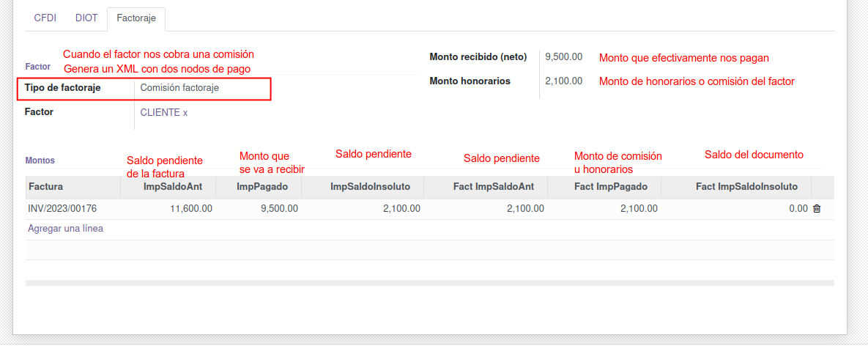Select invoice cell INV/2023/00176
This screenshot has height=346, width=868.
[63, 209]
